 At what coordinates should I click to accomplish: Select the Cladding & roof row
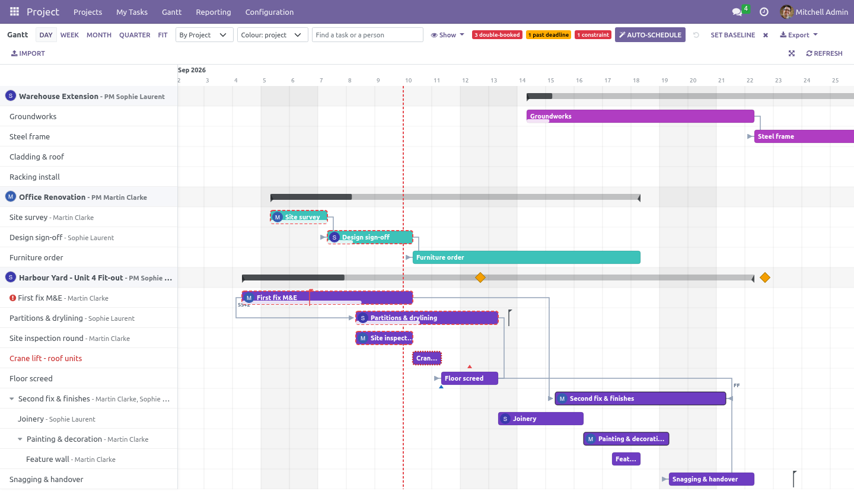[89, 157]
